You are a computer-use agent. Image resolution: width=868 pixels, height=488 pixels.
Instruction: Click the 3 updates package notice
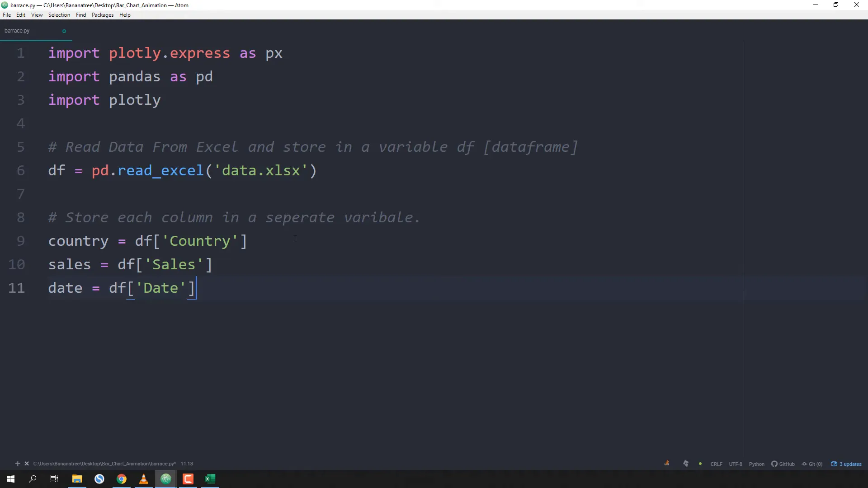tap(846, 464)
